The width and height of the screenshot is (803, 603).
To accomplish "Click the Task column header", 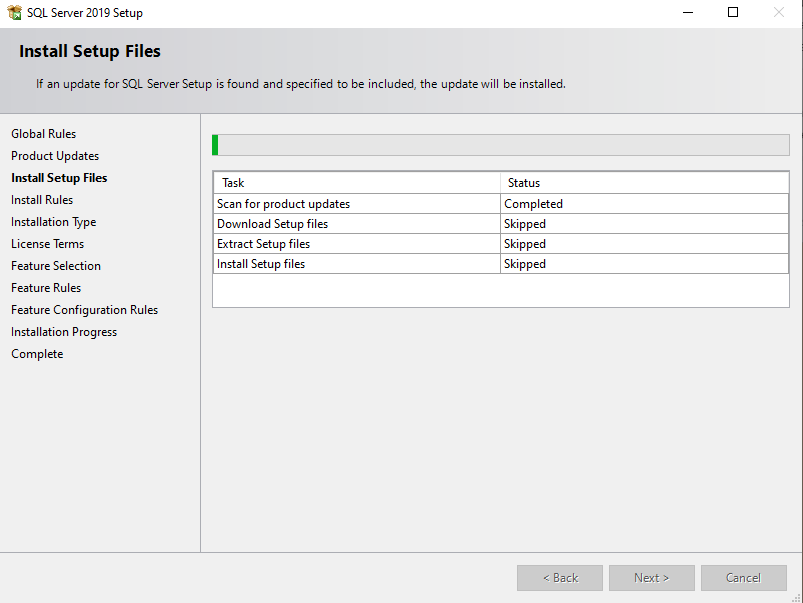I will click(356, 183).
